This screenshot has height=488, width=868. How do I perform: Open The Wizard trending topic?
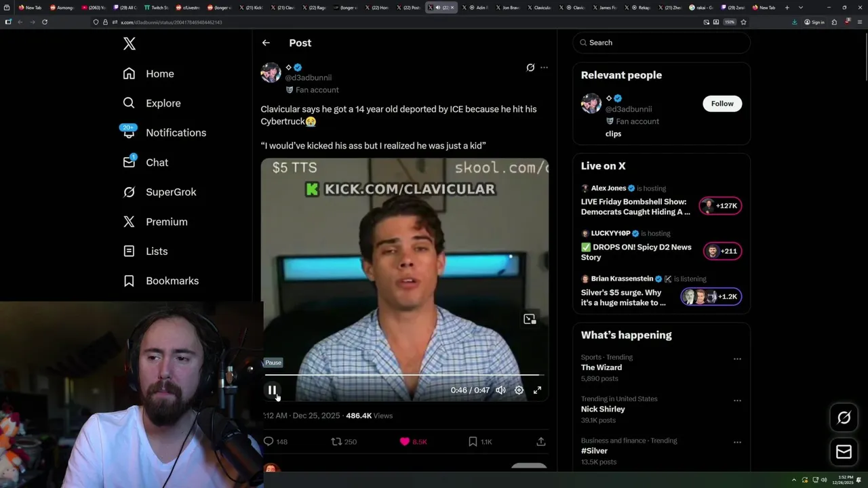601,367
